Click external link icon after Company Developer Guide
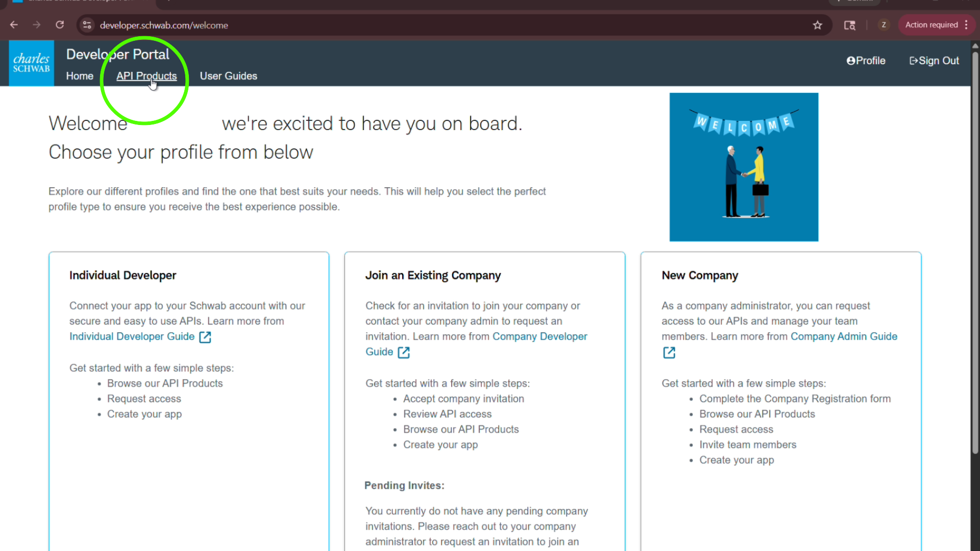This screenshot has width=980, height=551. point(403,352)
